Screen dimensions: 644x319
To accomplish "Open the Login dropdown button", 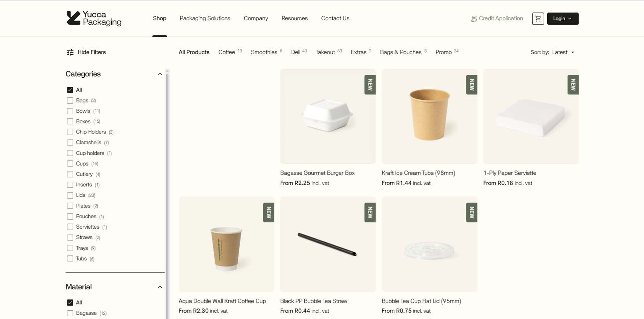I will 563,18.
